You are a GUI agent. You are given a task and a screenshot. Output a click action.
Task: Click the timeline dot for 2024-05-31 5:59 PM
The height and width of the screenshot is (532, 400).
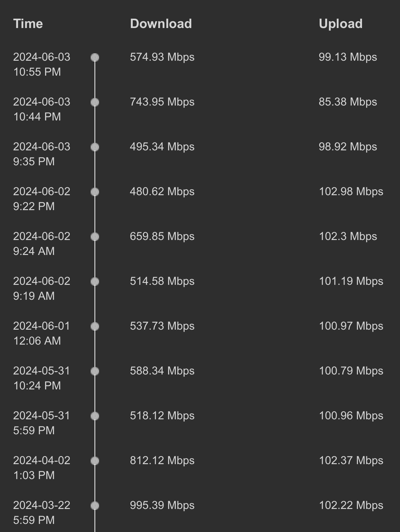[x=95, y=416]
